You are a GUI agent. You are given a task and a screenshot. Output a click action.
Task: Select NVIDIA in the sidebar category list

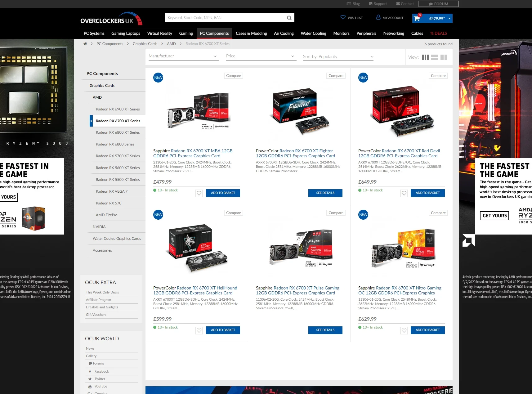click(x=99, y=227)
